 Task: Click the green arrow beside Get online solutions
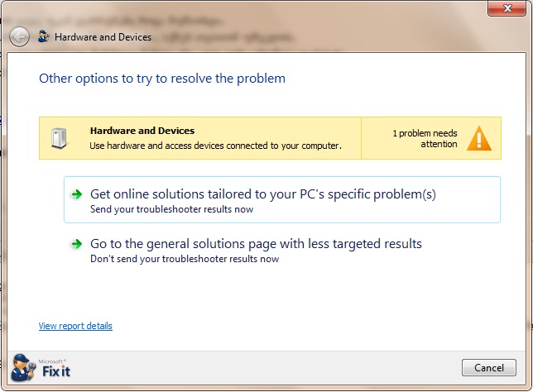click(76, 194)
